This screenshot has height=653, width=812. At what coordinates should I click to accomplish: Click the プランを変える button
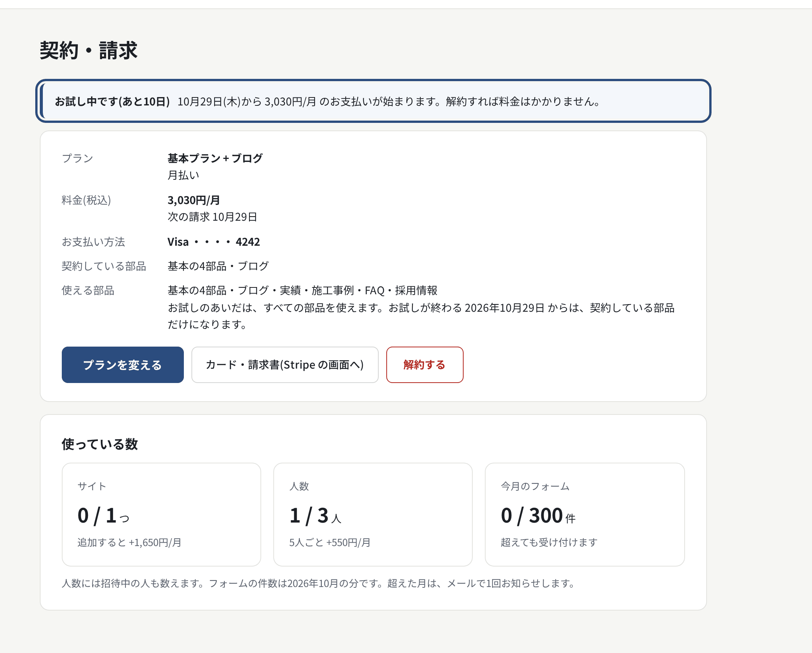tap(122, 365)
